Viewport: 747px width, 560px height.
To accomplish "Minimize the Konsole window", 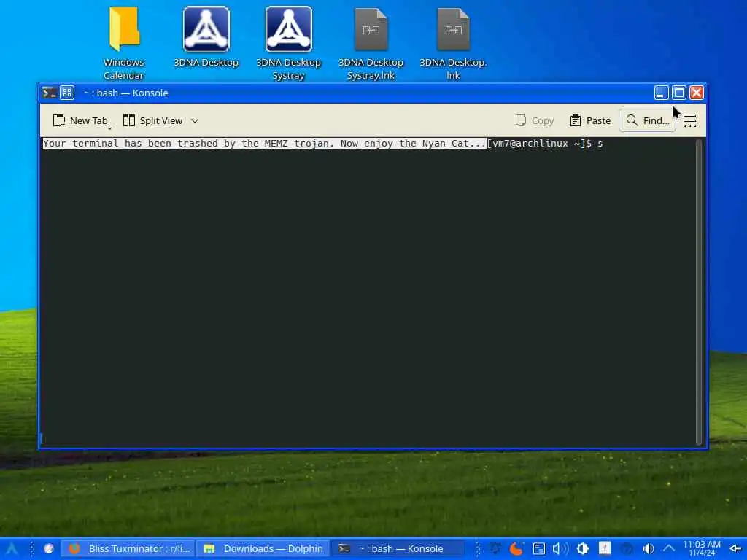I will tap(661, 93).
